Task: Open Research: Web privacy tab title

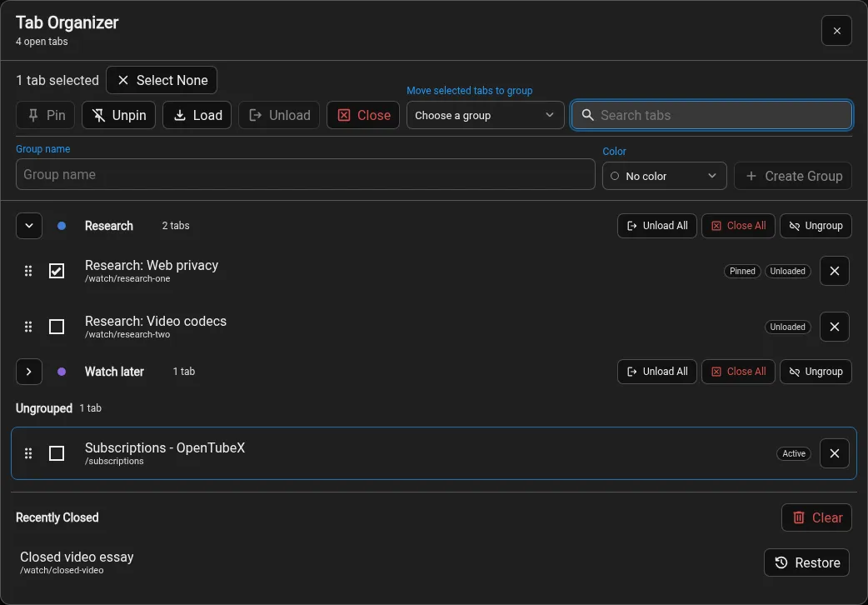Action: (x=152, y=265)
